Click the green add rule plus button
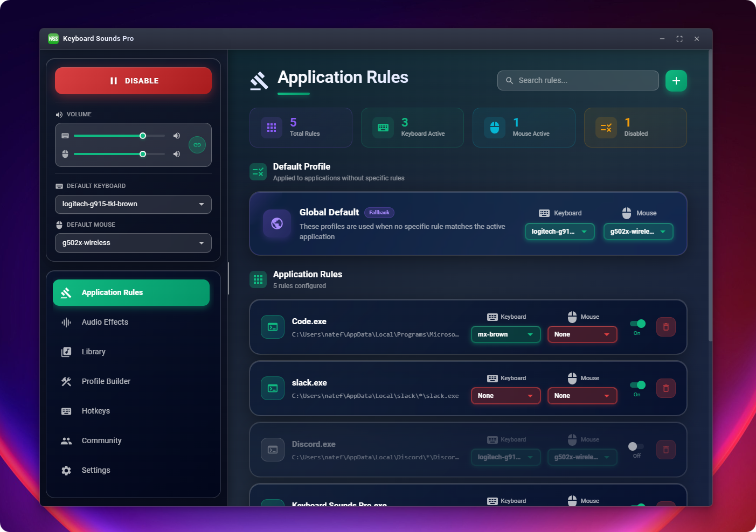The image size is (756, 532). 676,81
